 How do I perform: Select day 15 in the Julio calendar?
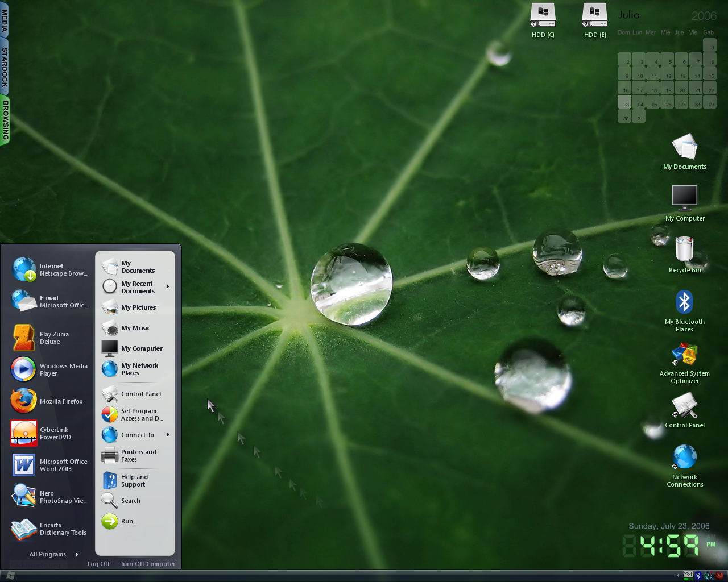click(710, 73)
